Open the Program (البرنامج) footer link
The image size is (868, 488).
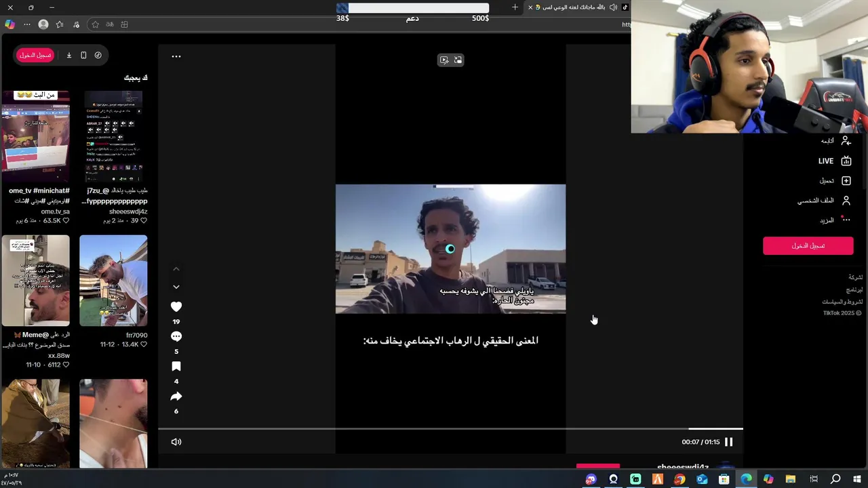click(x=854, y=289)
